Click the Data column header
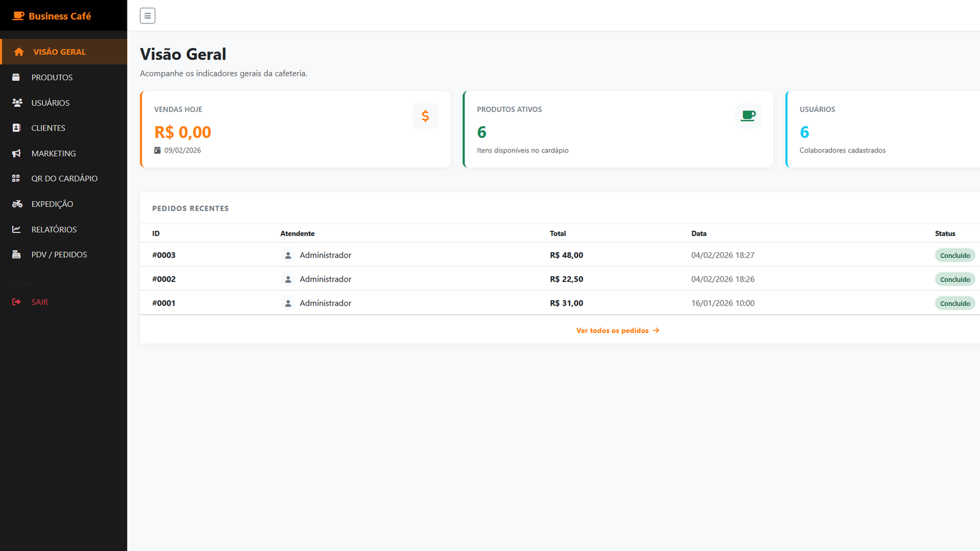The width and height of the screenshot is (980, 551). click(x=698, y=233)
